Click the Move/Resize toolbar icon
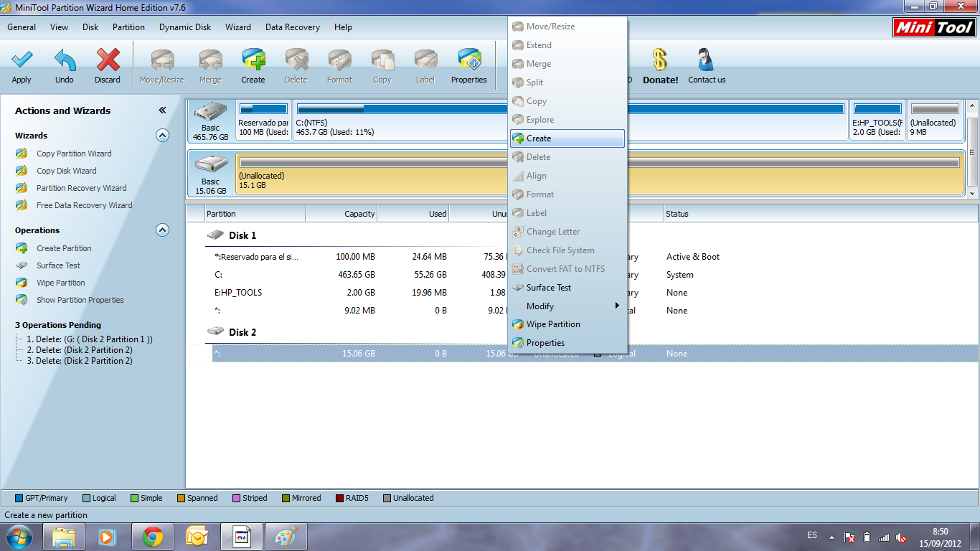This screenshot has width=980, height=551. click(162, 66)
